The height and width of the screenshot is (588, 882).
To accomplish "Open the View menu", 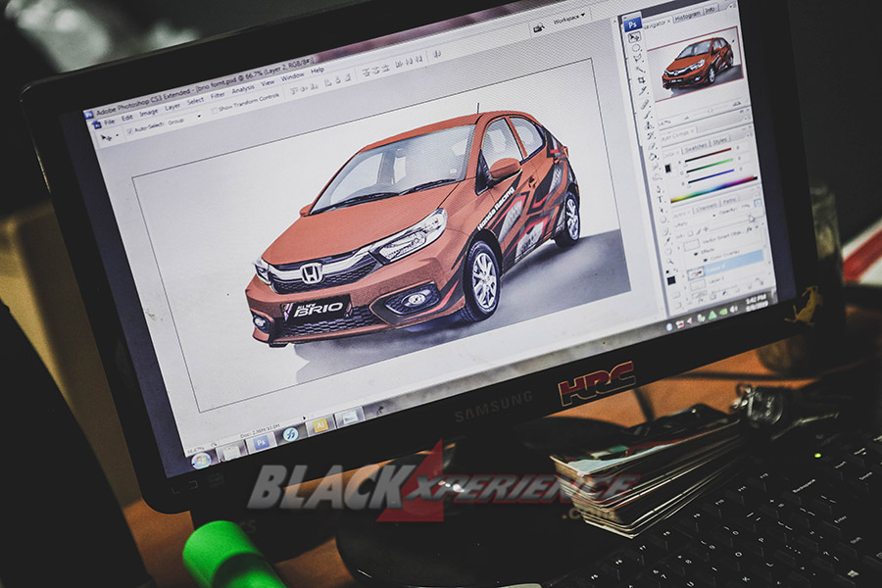I will [x=268, y=83].
